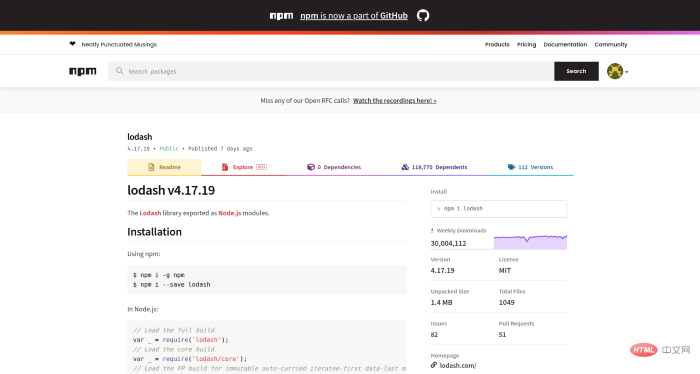The image size is (700, 374).
Task: Open Community in top navigation
Action: [611, 45]
